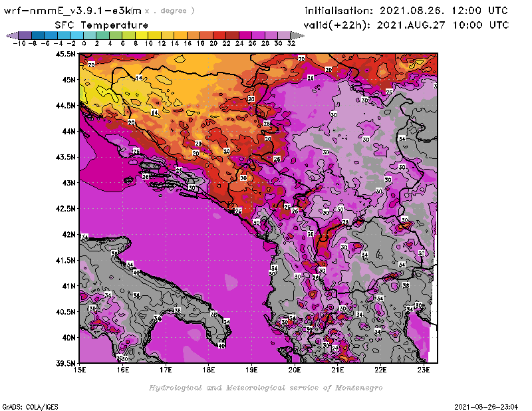Click the '40N' latitude label
Viewport: 532px width, 411px height.
point(68,338)
